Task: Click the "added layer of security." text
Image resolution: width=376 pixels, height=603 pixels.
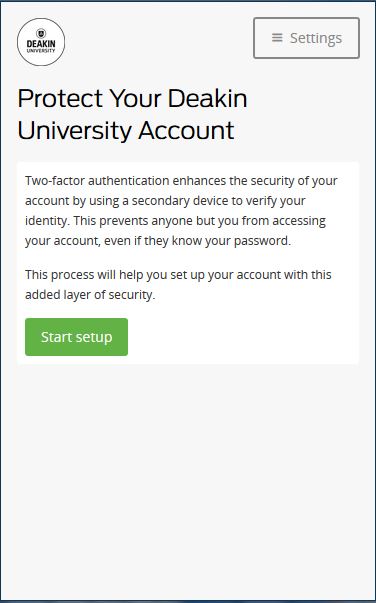Action: 90,295
